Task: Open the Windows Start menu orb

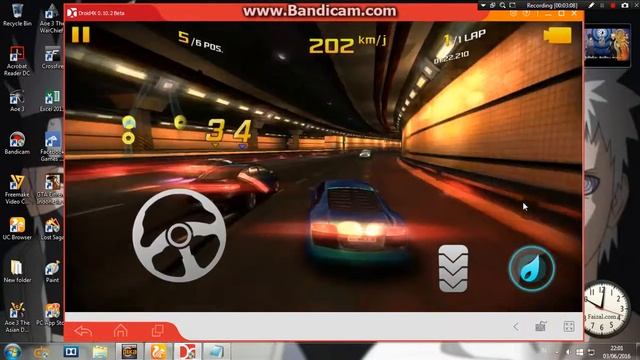Action: point(12,351)
